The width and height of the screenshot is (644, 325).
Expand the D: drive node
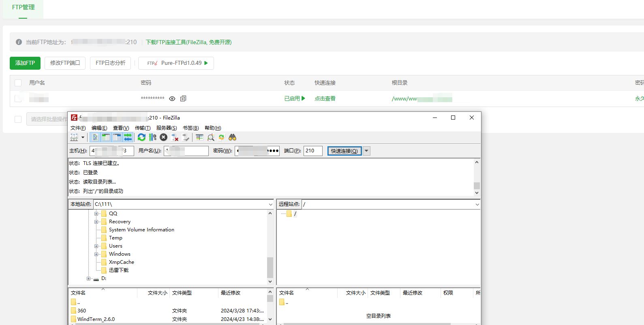88,278
